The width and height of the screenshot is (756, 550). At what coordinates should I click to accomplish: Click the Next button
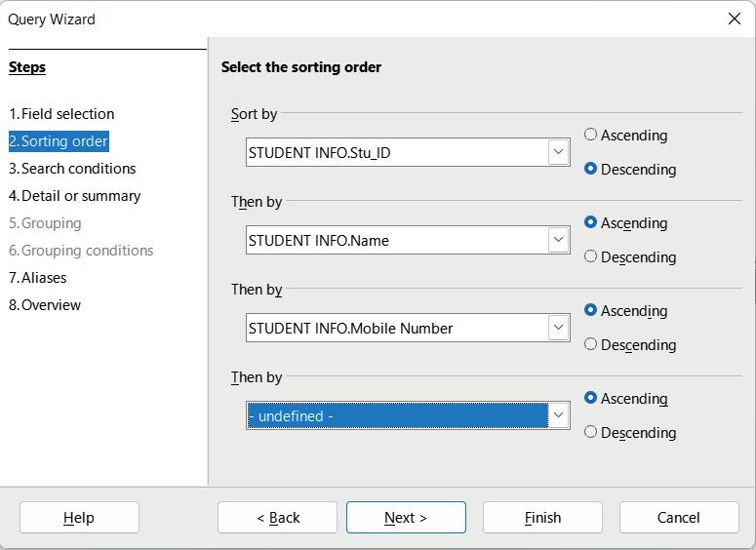click(406, 518)
